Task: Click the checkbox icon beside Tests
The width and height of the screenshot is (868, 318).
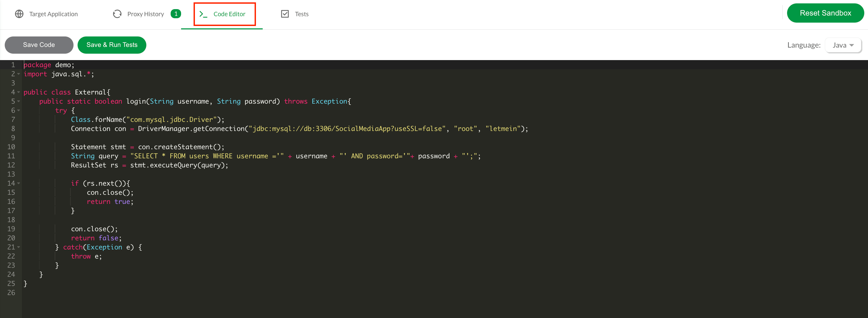Action: click(x=285, y=14)
